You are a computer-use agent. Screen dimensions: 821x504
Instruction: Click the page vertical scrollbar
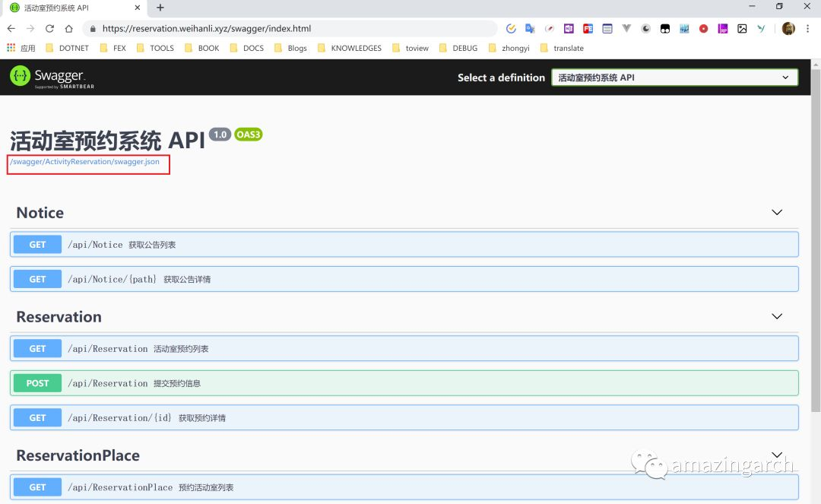[816, 241]
